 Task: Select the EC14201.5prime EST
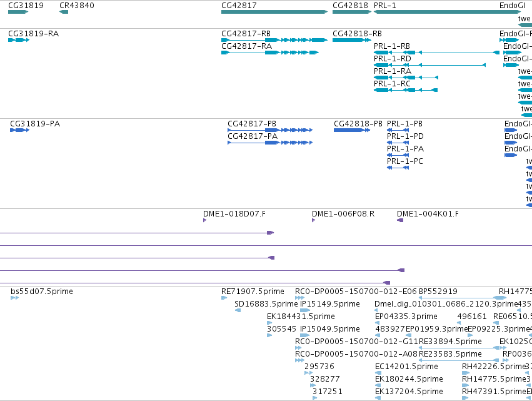(378, 373)
